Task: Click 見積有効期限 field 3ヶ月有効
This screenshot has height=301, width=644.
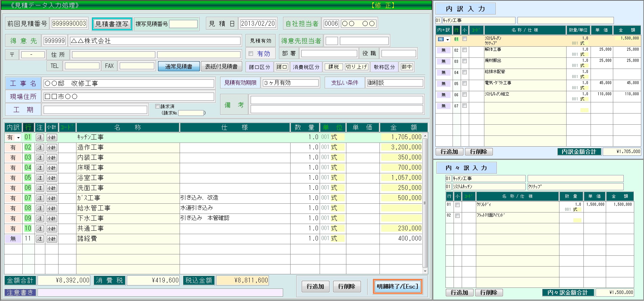Action: [291, 83]
